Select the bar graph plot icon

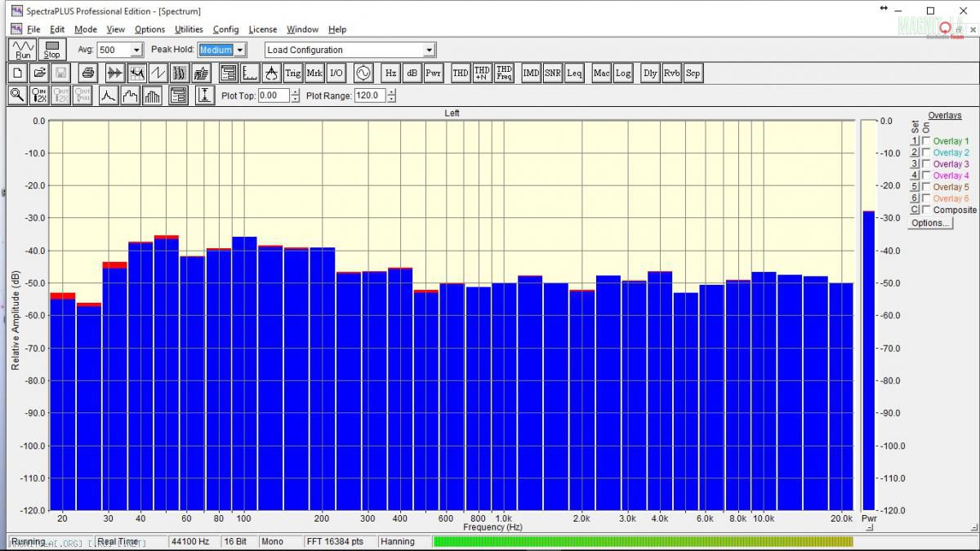click(x=152, y=96)
